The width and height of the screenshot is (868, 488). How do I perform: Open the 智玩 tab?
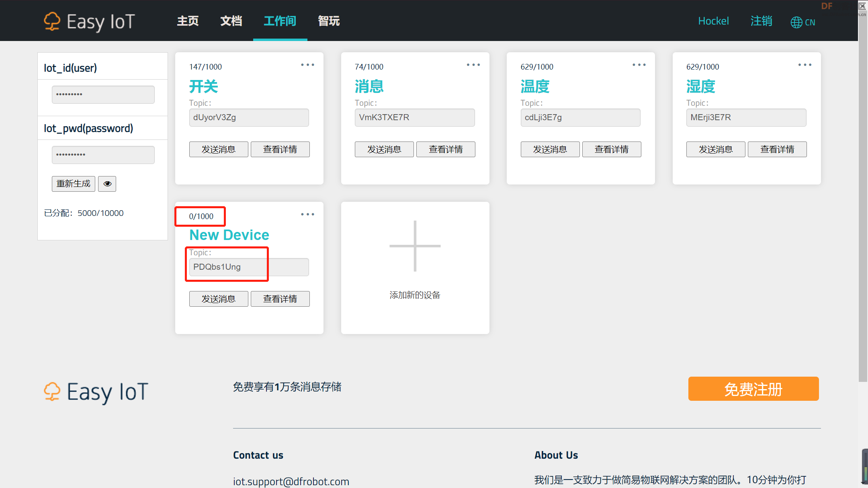pyautogui.click(x=329, y=21)
